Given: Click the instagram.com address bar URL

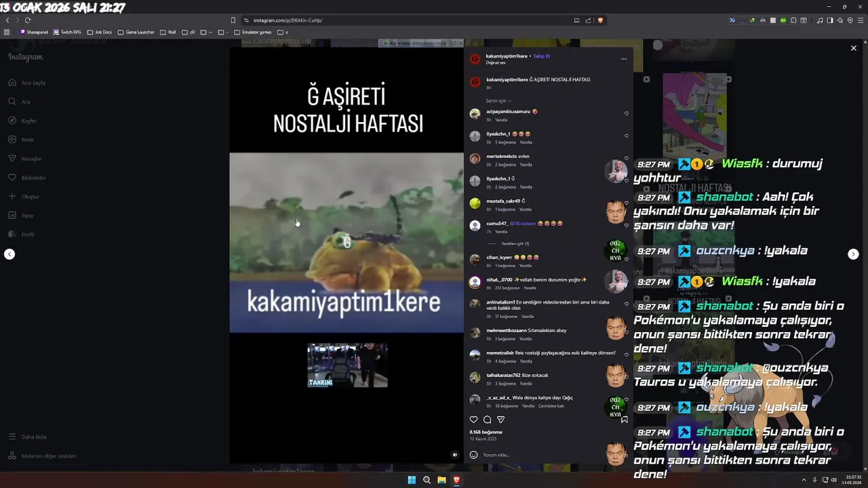Looking at the screenshot, I should tap(288, 20).
